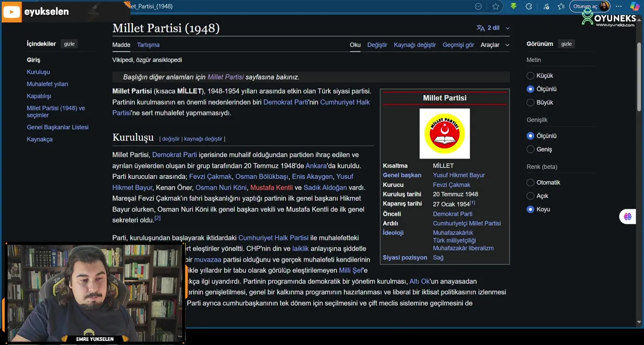
Task: Open Muhafazakâr liberalizm ideology link
Action: pos(463,248)
